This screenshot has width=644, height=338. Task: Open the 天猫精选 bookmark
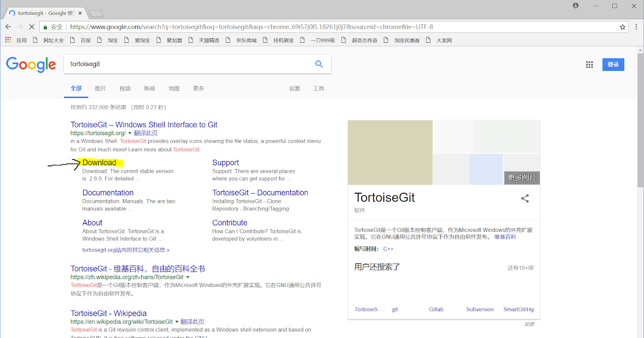click(x=204, y=40)
